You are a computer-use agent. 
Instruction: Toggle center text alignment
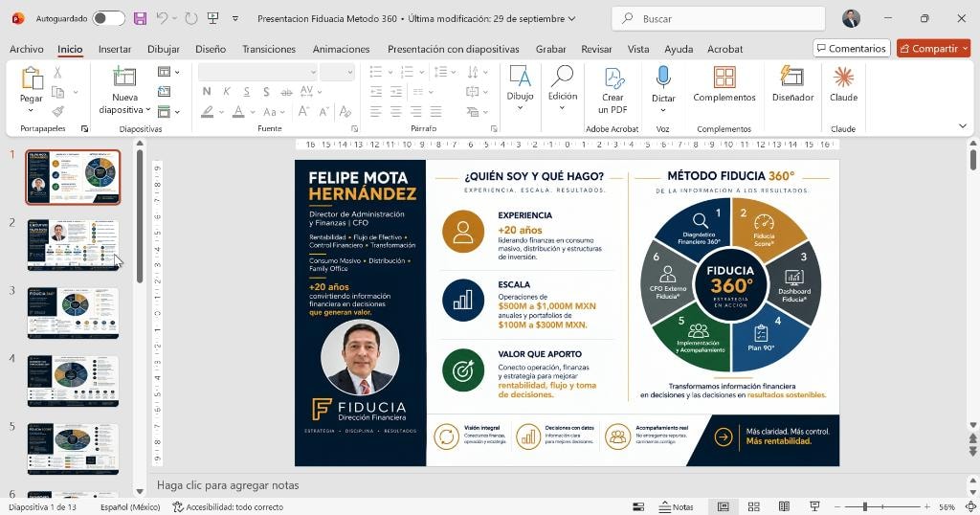(395, 112)
